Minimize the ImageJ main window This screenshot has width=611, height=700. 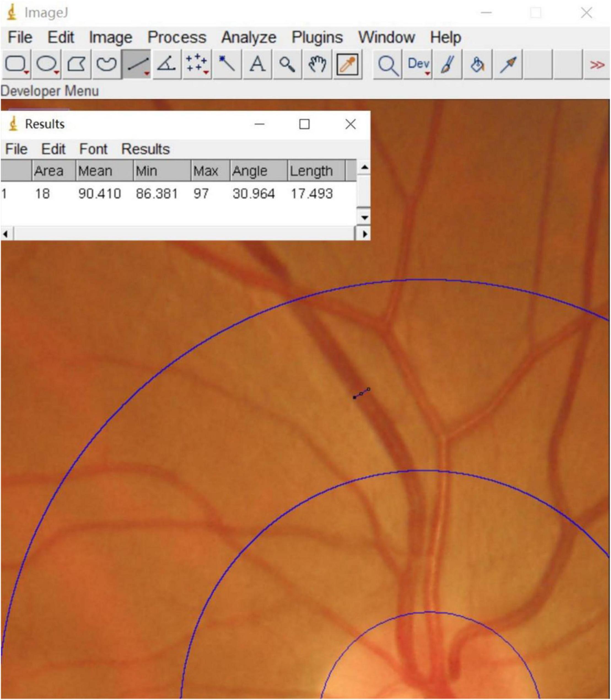(486, 13)
